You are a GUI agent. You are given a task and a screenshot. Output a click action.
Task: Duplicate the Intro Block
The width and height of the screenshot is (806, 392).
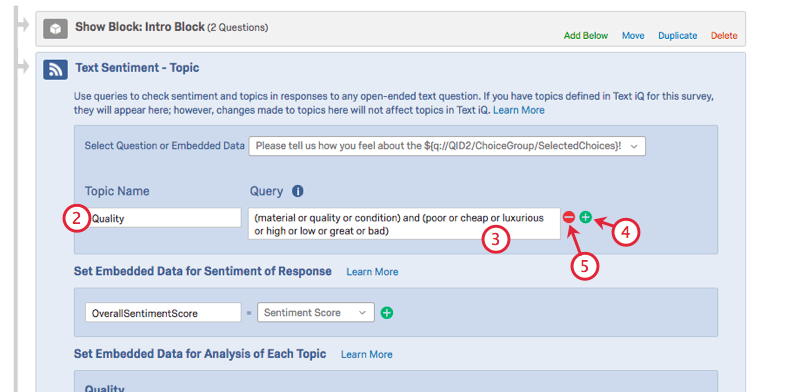pyautogui.click(x=677, y=35)
